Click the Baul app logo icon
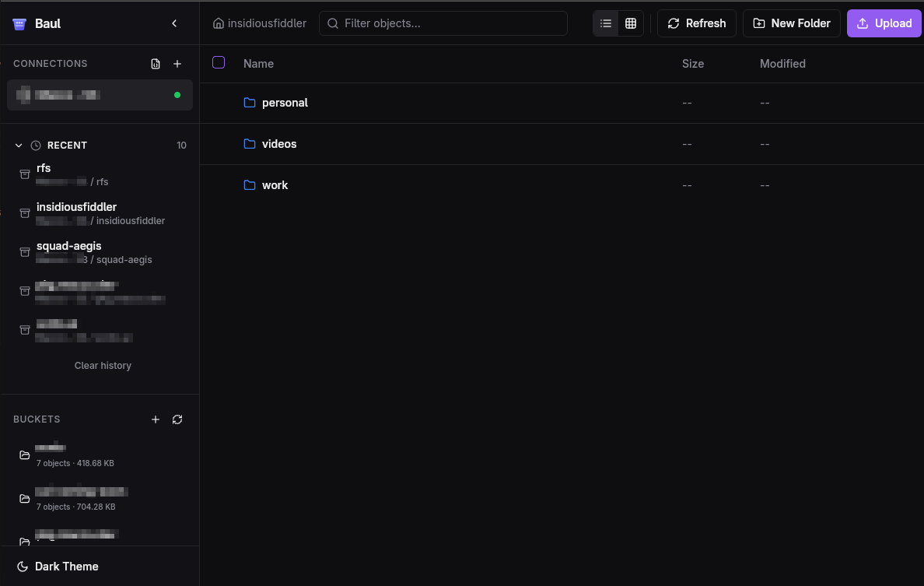This screenshot has height=586, width=924. [19, 23]
